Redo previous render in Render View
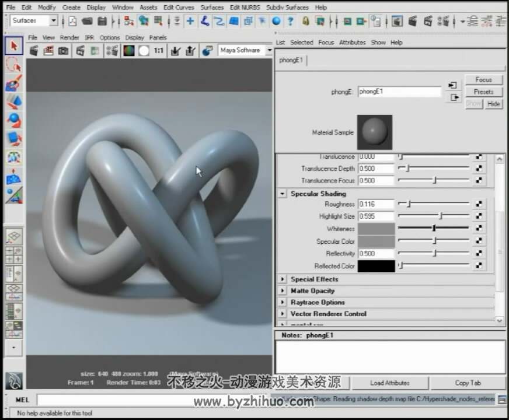 34,51
